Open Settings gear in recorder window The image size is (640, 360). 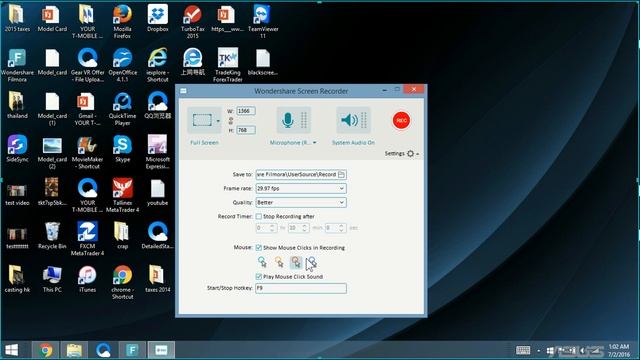click(410, 153)
